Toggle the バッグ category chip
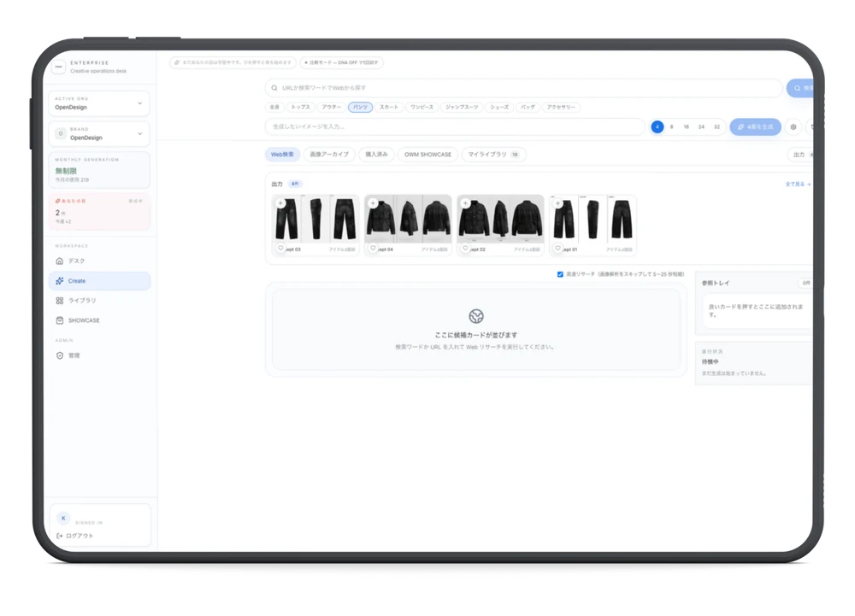The width and height of the screenshot is (855, 616). [528, 108]
